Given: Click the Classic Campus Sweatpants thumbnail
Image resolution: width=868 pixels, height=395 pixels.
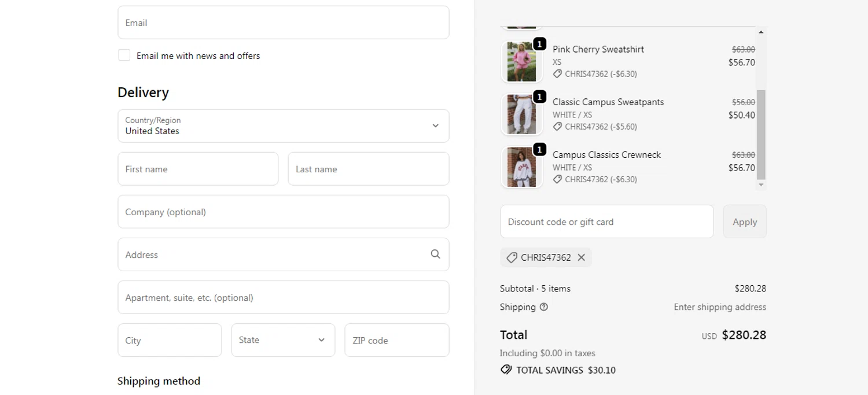Looking at the screenshot, I should click(x=521, y=115).
